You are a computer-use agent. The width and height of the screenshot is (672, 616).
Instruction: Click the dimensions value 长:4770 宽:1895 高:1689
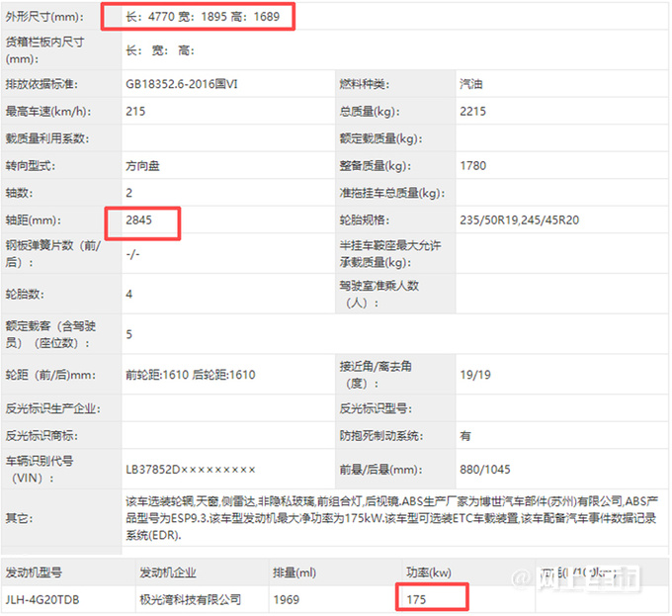pyautogui.click(x=203, y=17)
